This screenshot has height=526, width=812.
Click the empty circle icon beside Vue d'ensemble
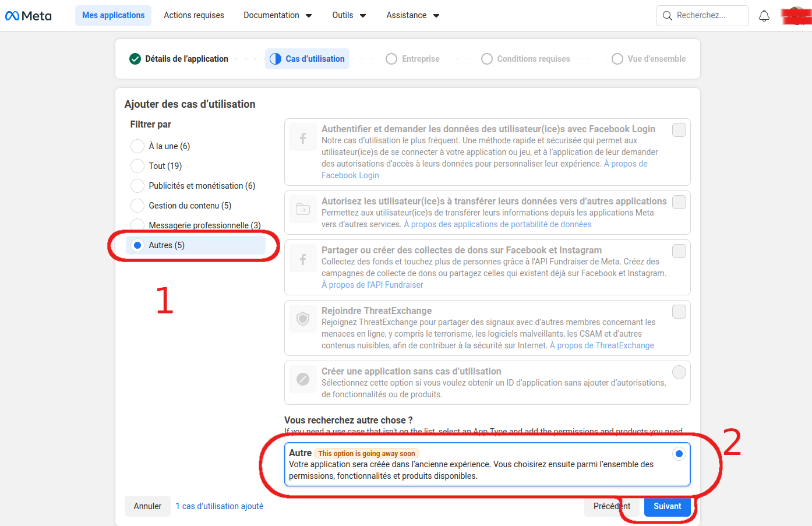point(617,59)
